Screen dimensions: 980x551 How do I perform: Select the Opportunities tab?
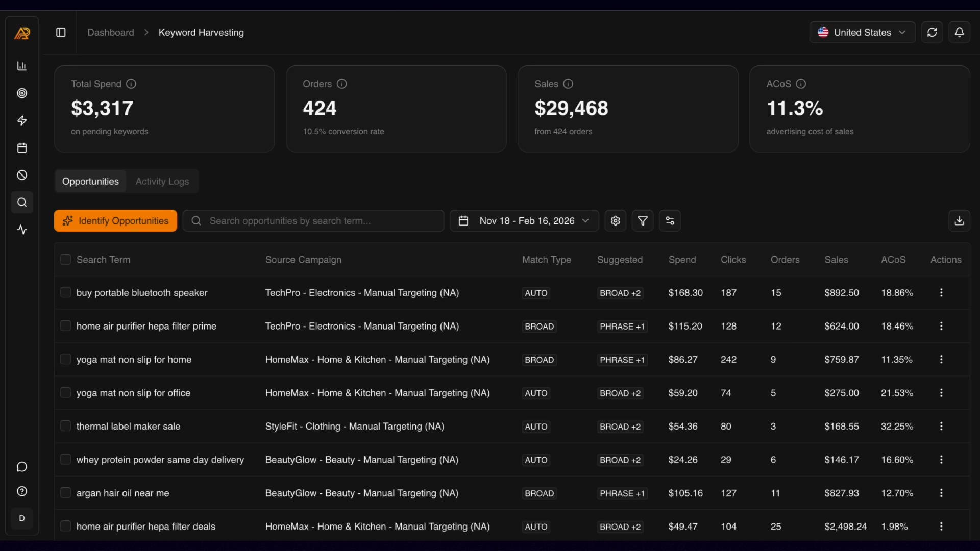pos(90,181)
